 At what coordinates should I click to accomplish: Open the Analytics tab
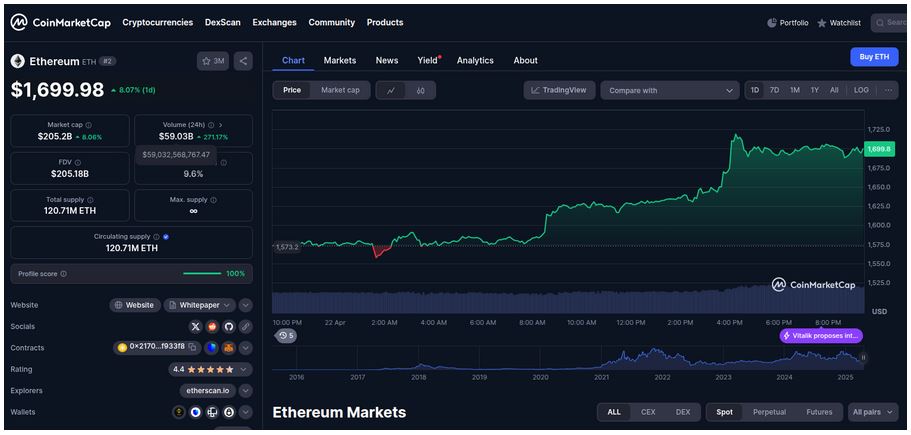(475, 60)
